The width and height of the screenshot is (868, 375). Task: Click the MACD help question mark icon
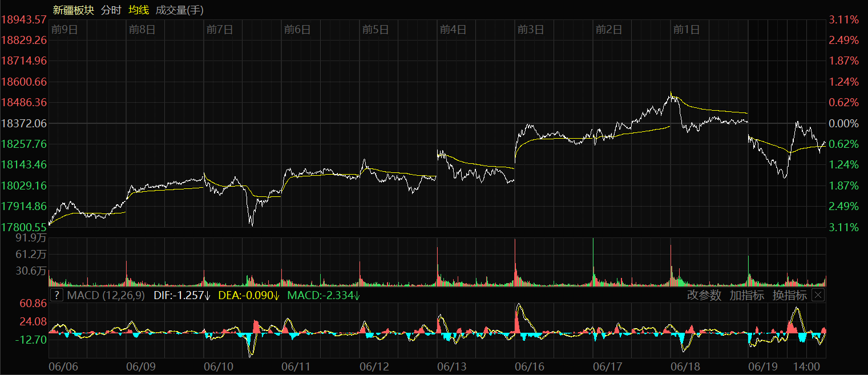pos(56,295)
